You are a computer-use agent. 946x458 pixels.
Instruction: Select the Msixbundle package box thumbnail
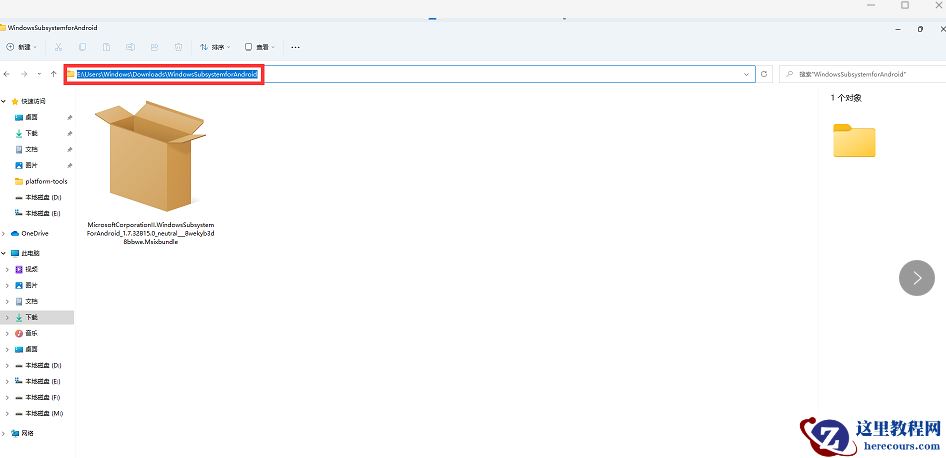pos(150,156)
